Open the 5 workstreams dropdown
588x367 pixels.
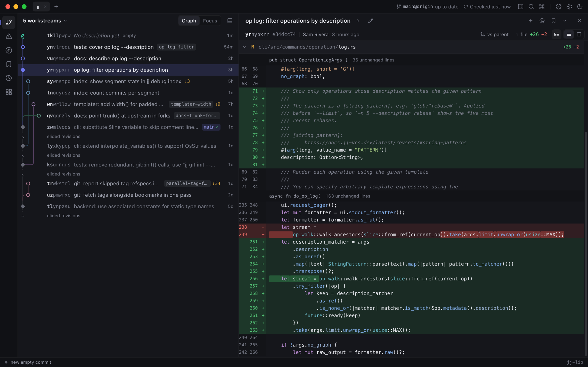(45, 21)
